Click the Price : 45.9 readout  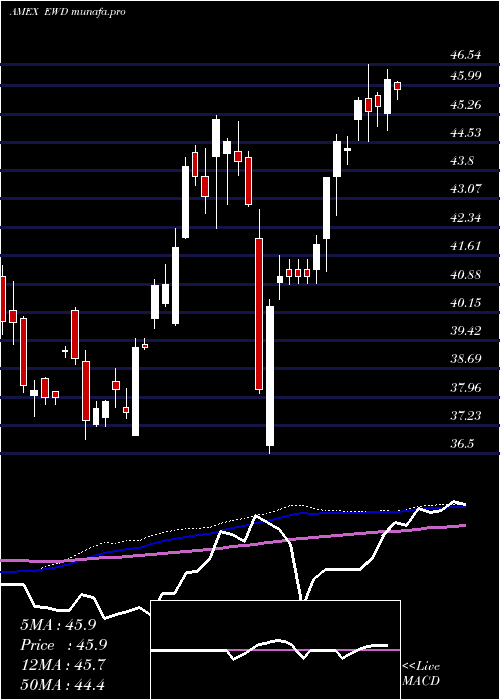(x=64, y=645)
